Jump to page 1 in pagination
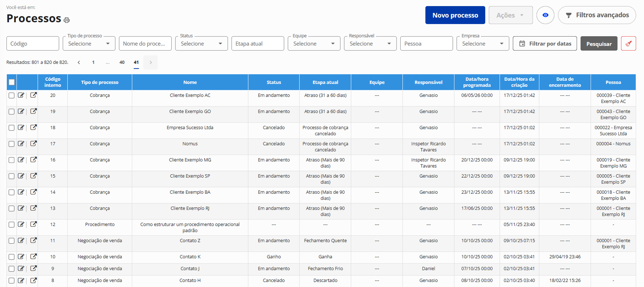This screenshot has width=644, height=287. tap(93, 62)
